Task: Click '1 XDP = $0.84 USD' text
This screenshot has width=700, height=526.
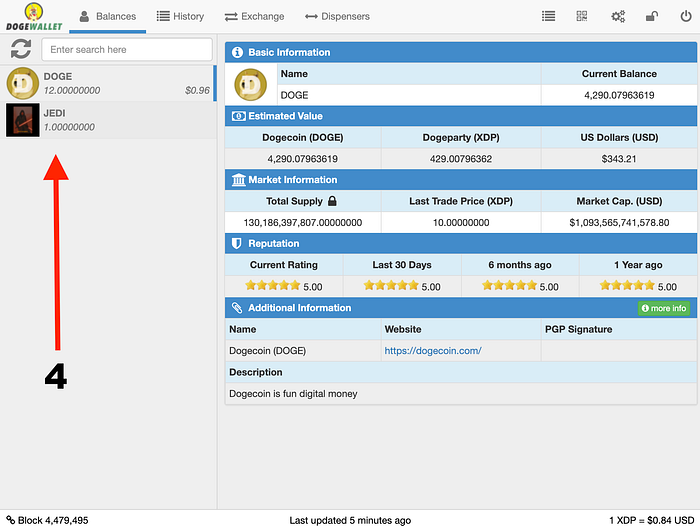Action: (x=651, y=520)
